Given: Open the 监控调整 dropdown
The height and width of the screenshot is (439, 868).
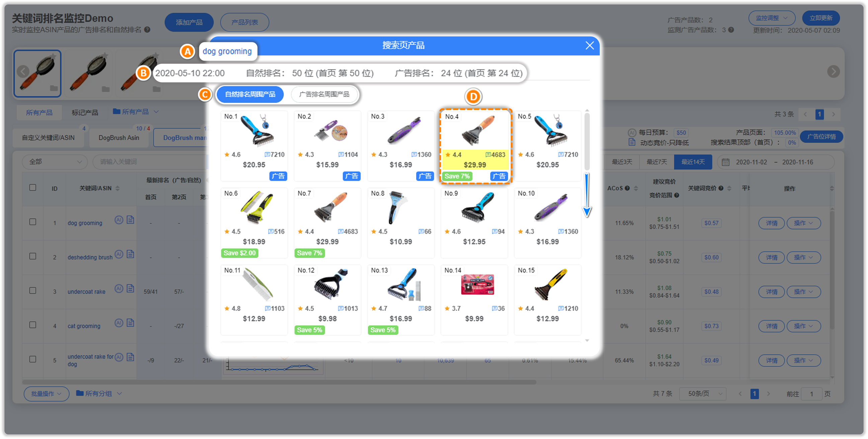Looking at the screenshot, I should point(772,18).
